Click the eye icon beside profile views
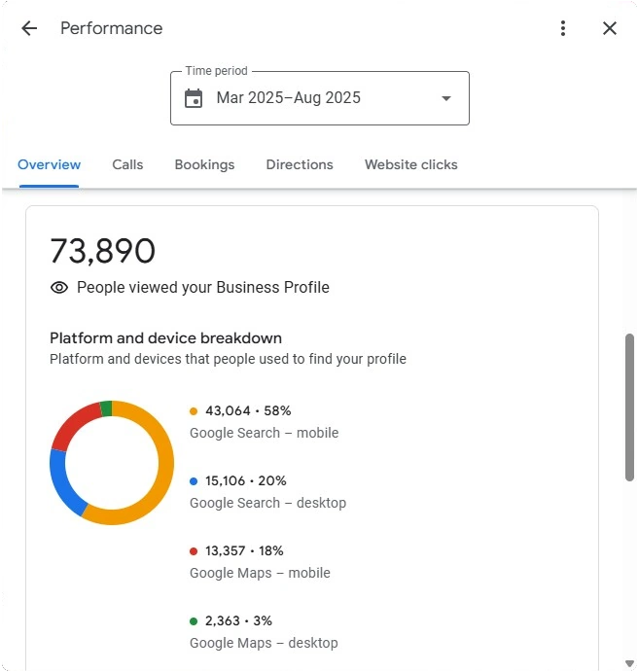This screenshot has width=638, height=672. tap(59, 288)
